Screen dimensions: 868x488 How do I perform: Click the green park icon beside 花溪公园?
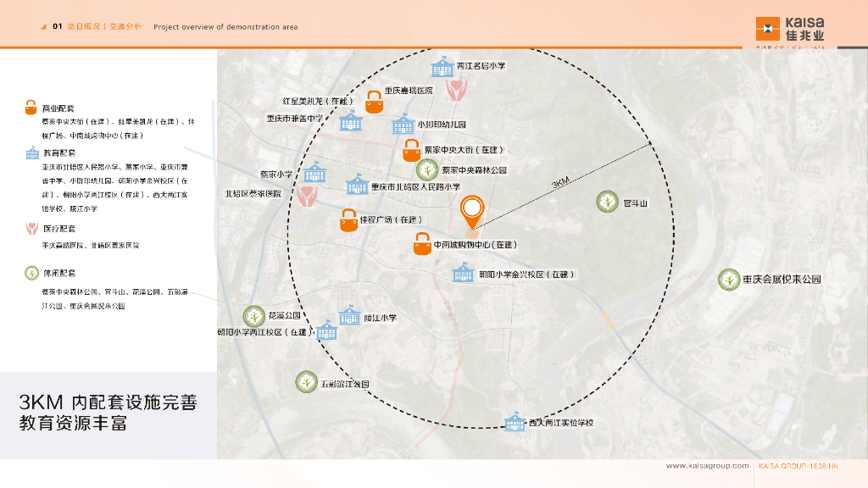pyautogui.click(x=254, y=317)
